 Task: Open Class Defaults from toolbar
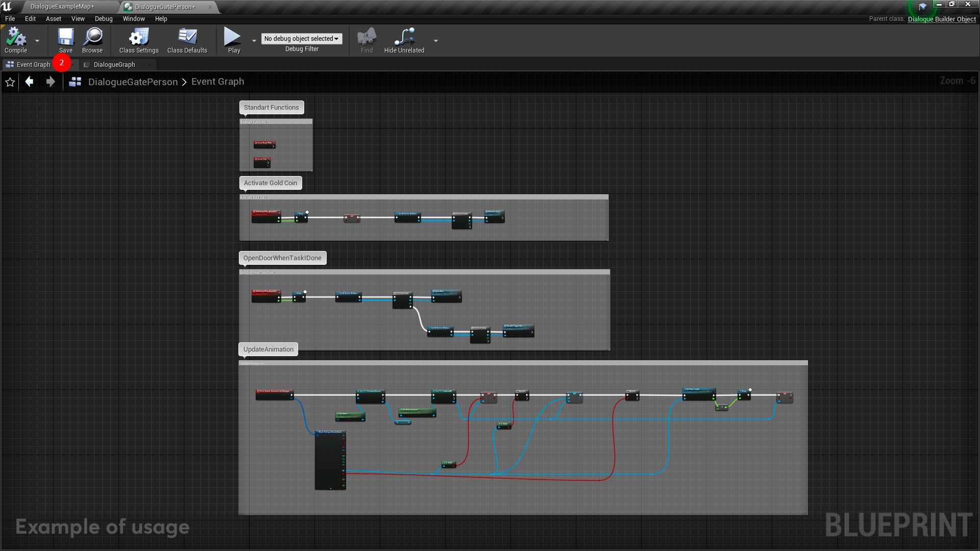pos(187,38)
